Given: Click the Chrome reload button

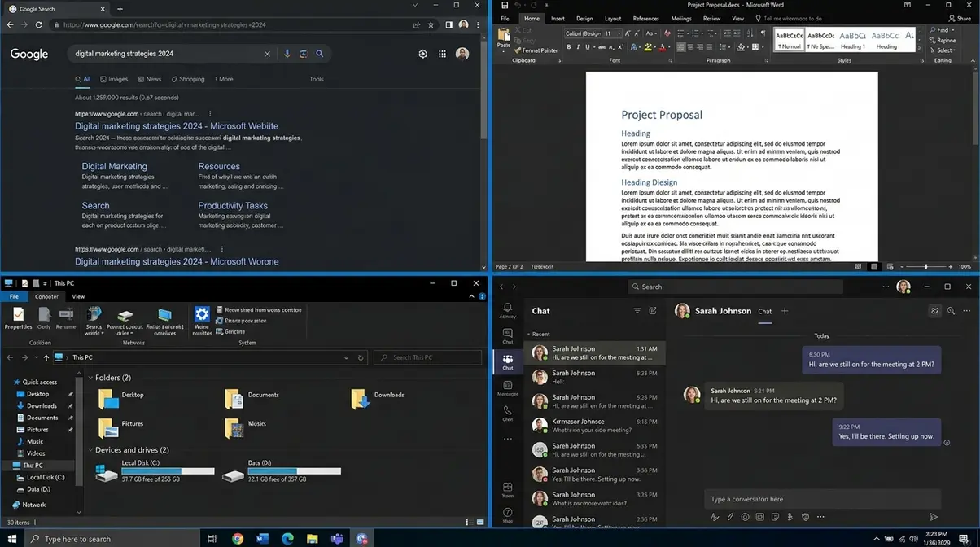Looking at the screenshot, I should pos(39,25).
